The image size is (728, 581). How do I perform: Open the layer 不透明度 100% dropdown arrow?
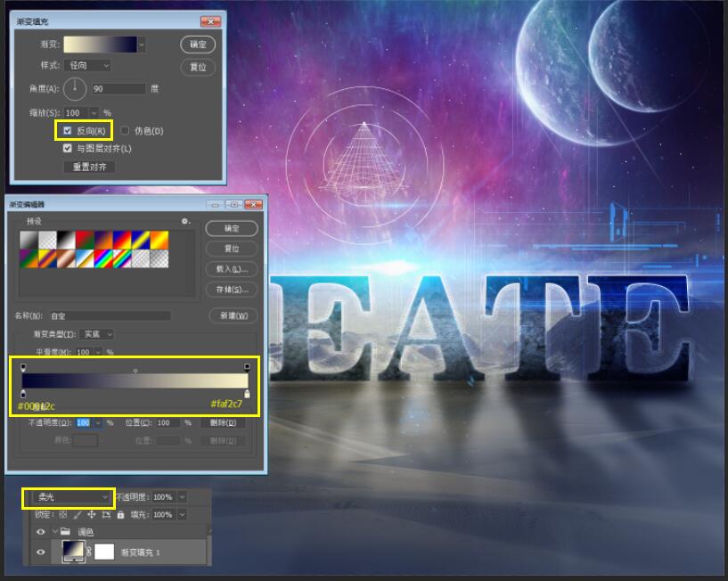(182, 497)
